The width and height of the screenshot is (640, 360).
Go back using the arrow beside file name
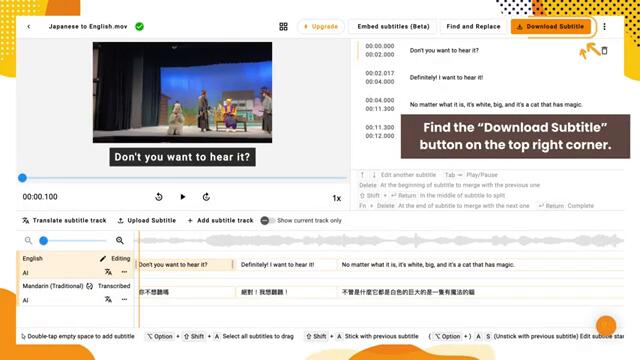click(x=29, y=27)
